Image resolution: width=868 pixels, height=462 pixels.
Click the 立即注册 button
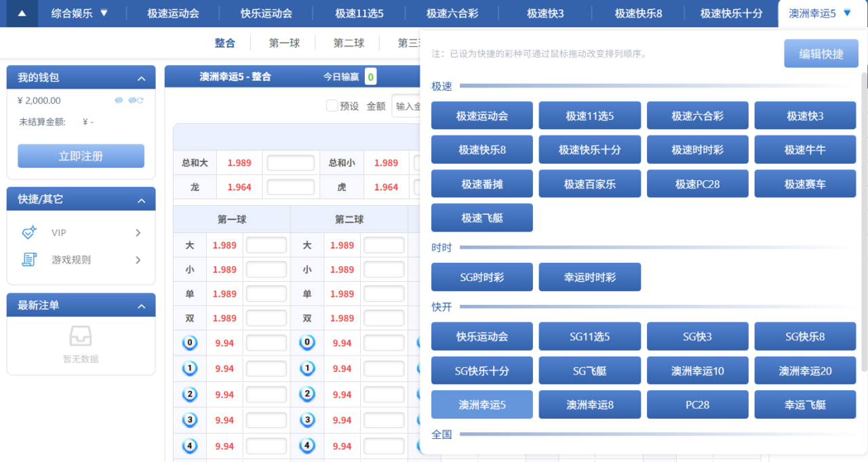[x=81, y=156]
